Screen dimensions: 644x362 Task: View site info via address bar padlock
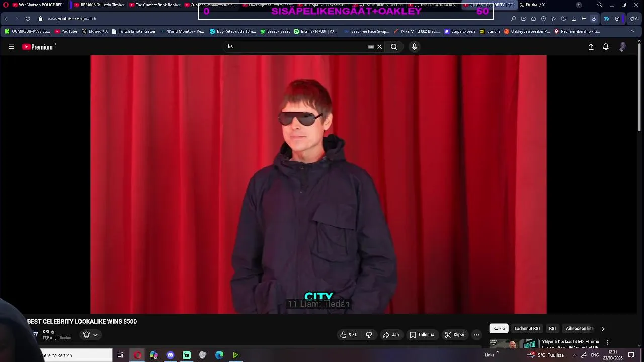(41, 19)
